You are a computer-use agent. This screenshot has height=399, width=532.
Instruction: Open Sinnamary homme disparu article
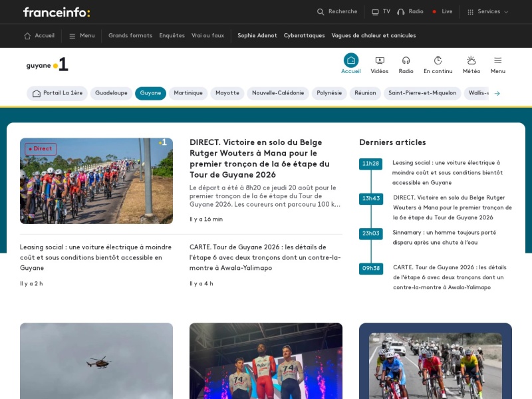[444, 237]
